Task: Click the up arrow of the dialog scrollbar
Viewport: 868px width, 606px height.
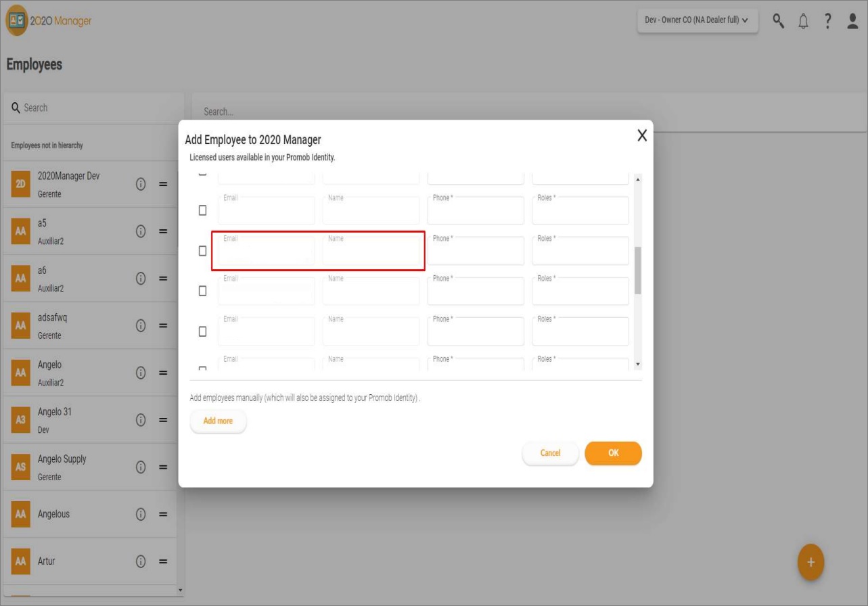Action: [x=638, y=179]
